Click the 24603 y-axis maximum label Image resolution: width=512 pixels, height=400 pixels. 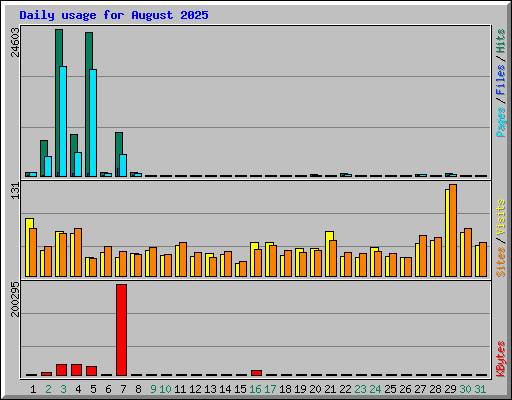(x=15, y=42)
